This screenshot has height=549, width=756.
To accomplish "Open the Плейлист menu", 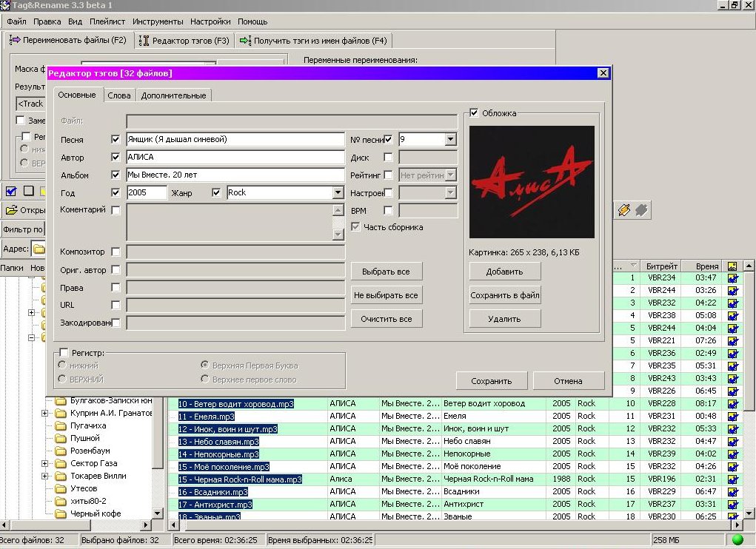I will (x=107, y=21).
